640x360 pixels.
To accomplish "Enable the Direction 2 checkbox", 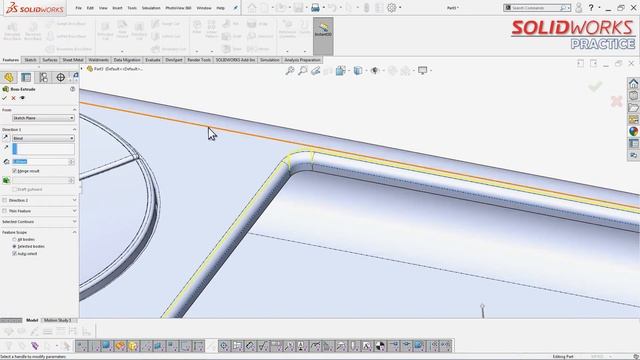I will point(4,200).
